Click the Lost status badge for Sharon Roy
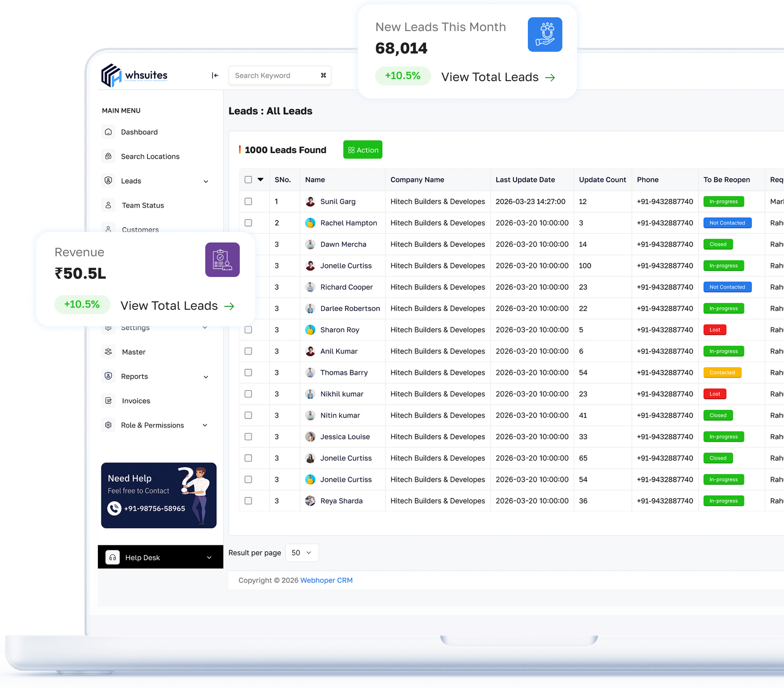 coord(715,330)
